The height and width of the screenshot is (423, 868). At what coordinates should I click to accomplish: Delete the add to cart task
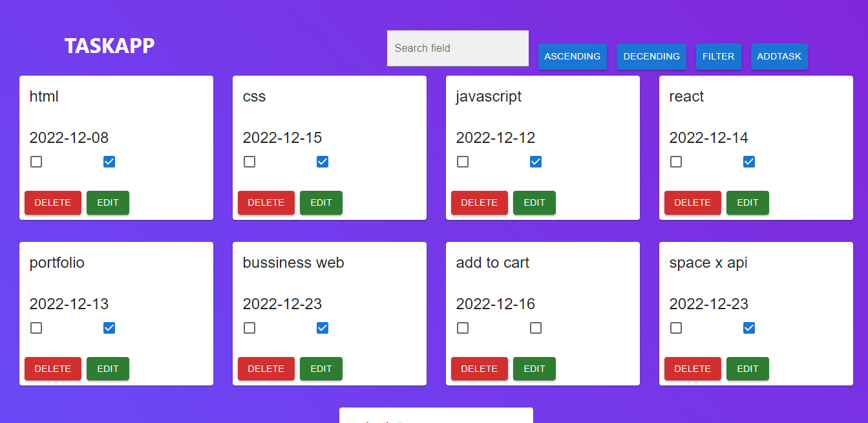[480, 369]
